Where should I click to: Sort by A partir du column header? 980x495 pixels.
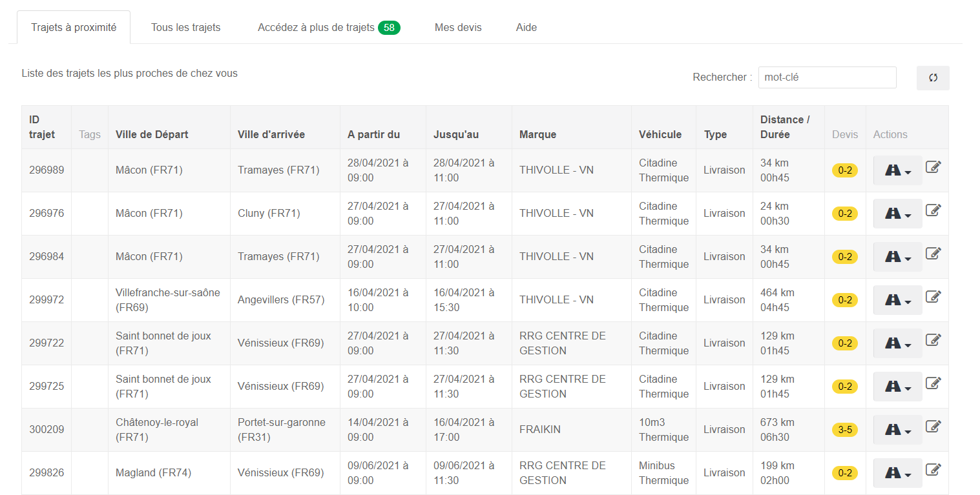383,127
